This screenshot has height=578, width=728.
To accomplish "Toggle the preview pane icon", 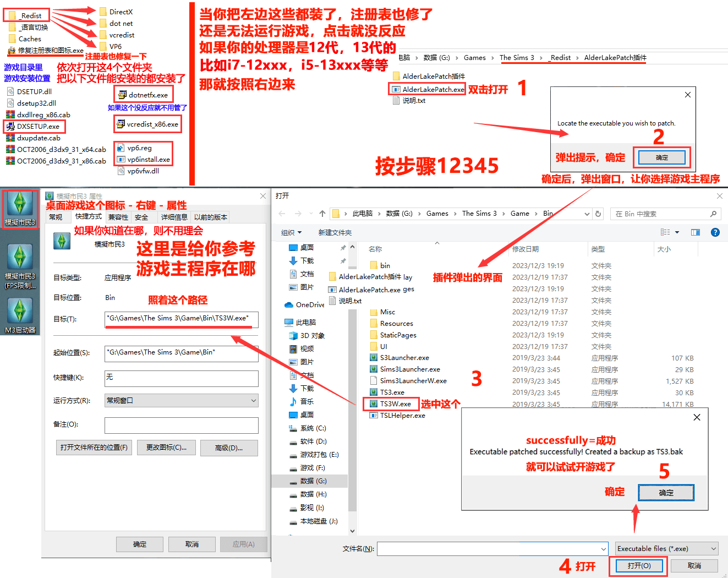I will tap(695, 232).
